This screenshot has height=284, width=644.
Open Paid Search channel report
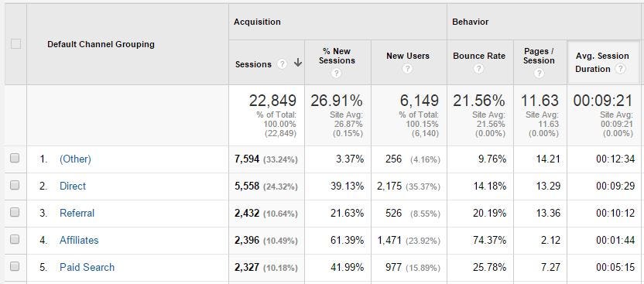click(x=87, y=267)
